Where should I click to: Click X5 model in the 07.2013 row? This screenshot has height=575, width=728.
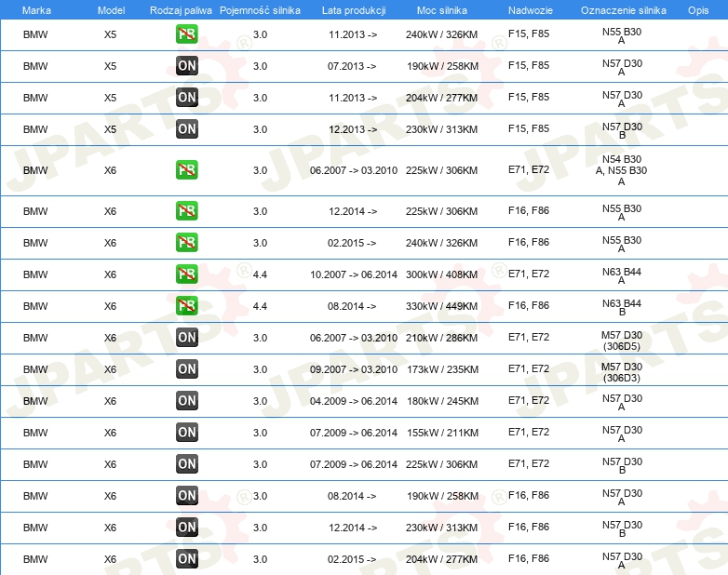110,66
